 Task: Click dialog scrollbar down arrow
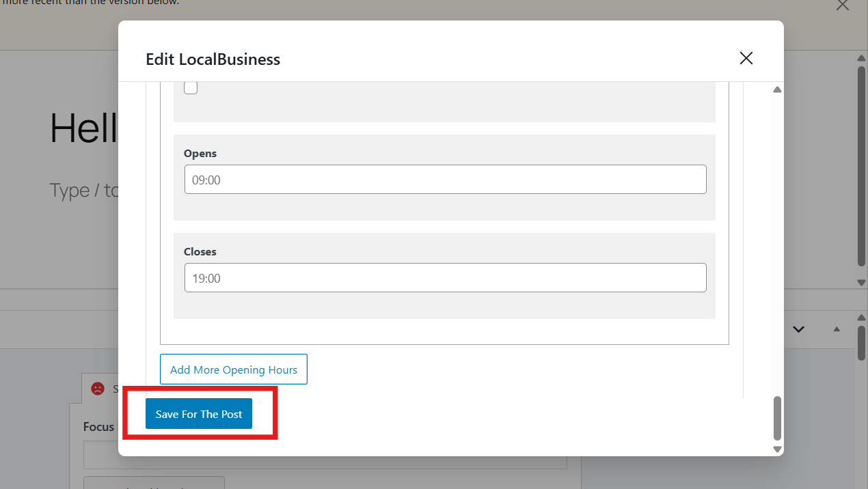click(777, 449)
